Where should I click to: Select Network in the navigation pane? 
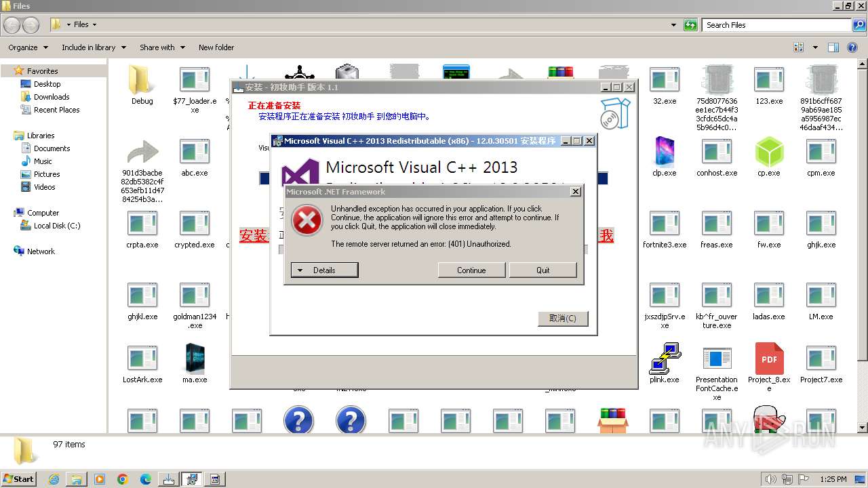click(41, 251)
